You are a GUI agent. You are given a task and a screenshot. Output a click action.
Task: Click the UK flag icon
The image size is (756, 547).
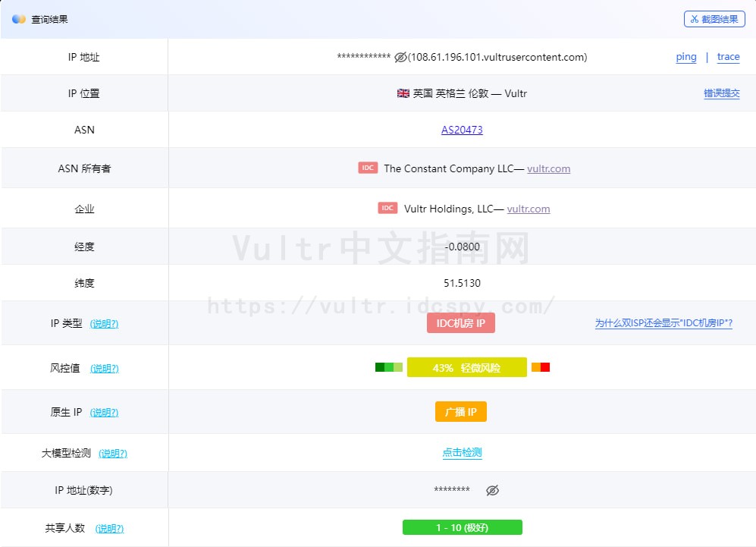(x=403, y=93)
